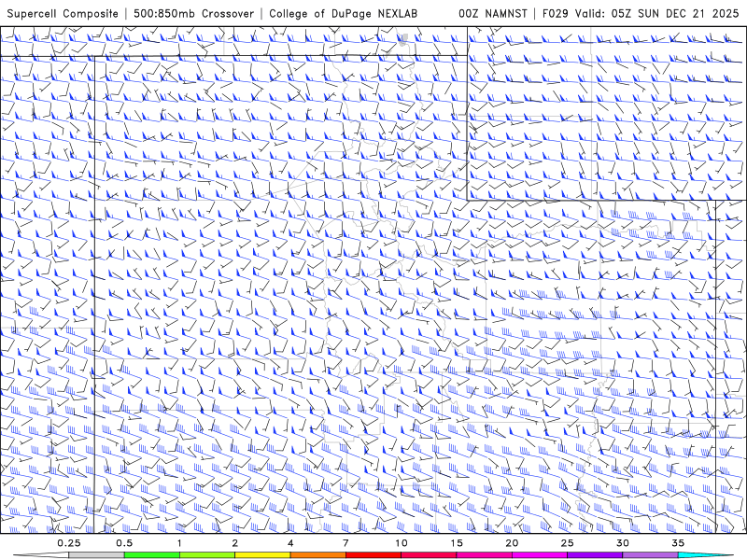Click the legend value 35
The image size is (747, 560).
[x=679, y=543]
